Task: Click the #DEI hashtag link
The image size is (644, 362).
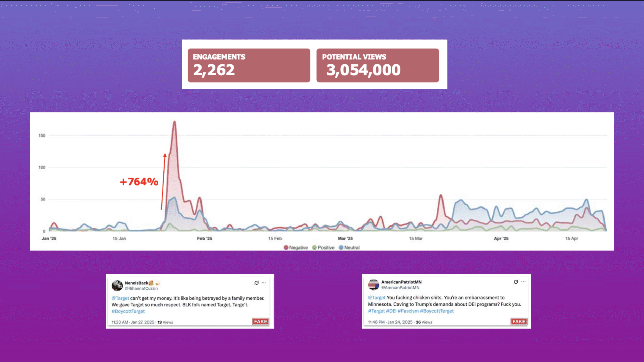Action: 391,311
